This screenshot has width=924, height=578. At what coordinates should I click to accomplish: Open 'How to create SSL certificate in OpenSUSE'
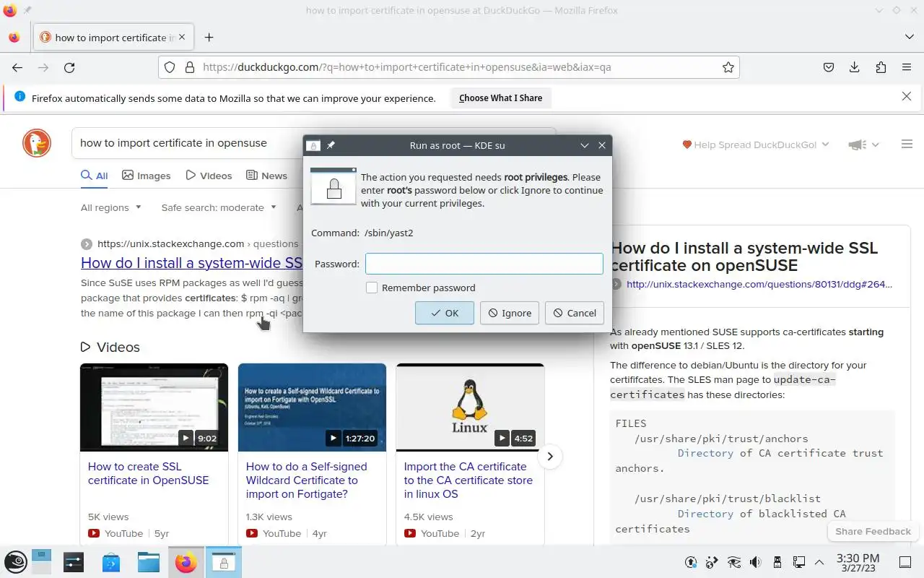coord(148,473)
